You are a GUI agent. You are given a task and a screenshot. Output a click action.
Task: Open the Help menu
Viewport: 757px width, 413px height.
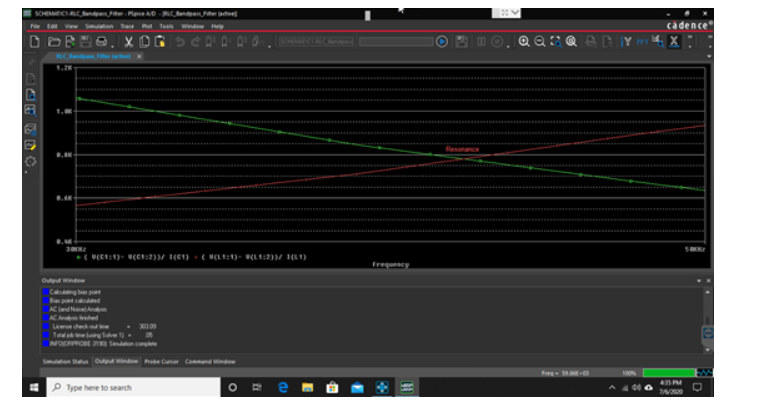[x=217, y=26]
